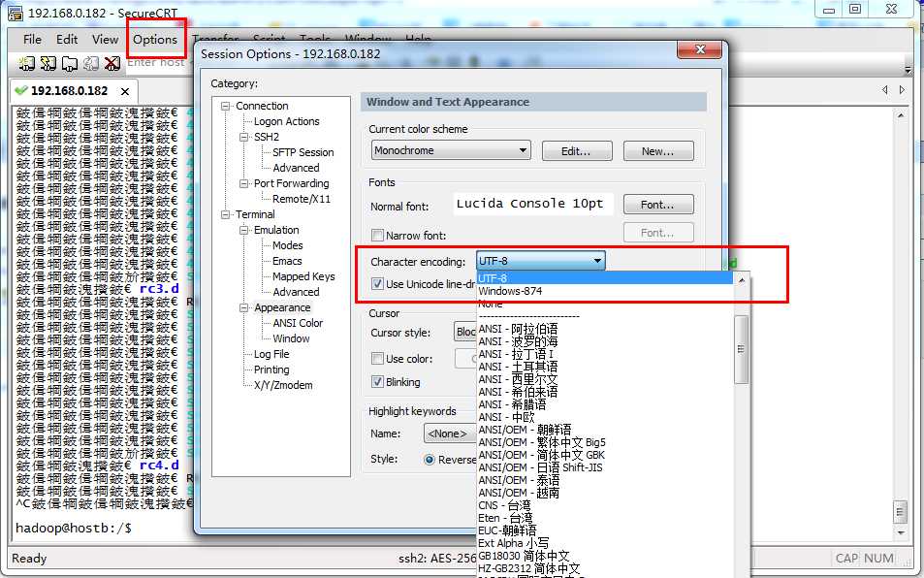The width and height of the screenshot is (924, 578).
Task: Open the View menu
Action: tap(105, 40)
